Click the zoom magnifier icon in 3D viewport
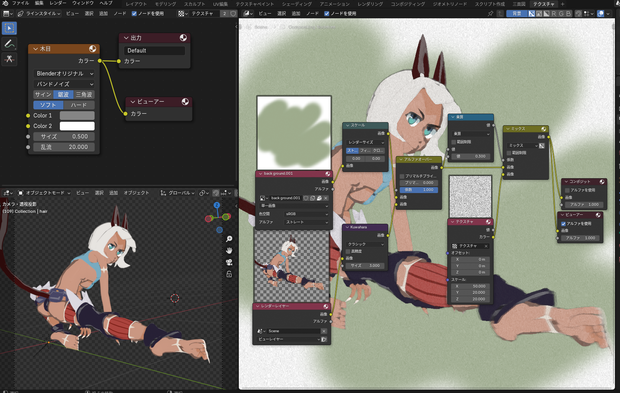This screenshot has width=620, height=393. point(229,239)
